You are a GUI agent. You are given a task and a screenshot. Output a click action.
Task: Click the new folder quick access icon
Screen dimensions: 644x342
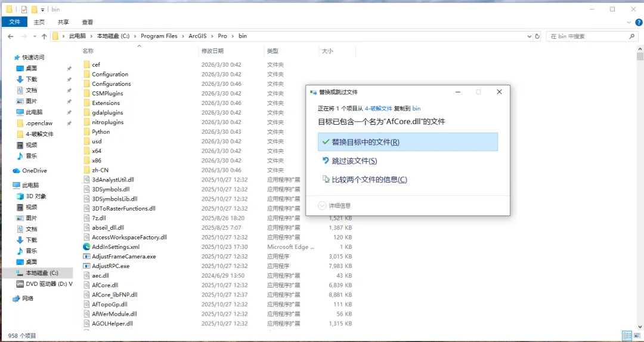pos(34,9)
